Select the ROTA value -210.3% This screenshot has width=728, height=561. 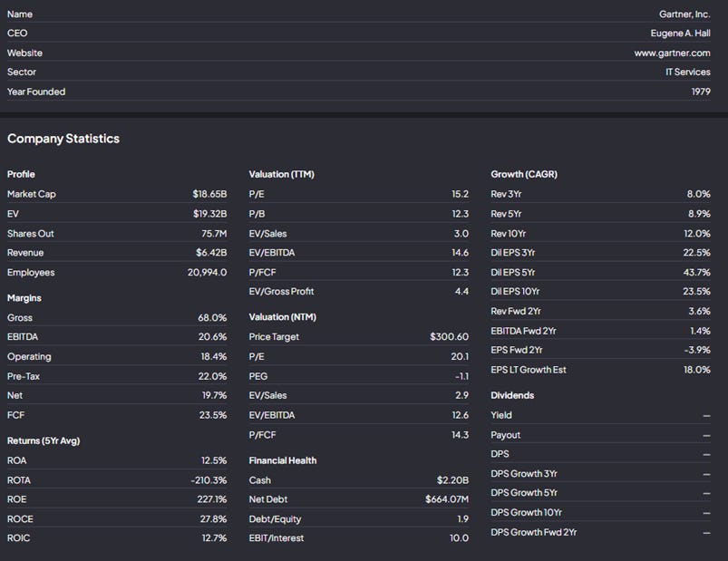(209, 480)
